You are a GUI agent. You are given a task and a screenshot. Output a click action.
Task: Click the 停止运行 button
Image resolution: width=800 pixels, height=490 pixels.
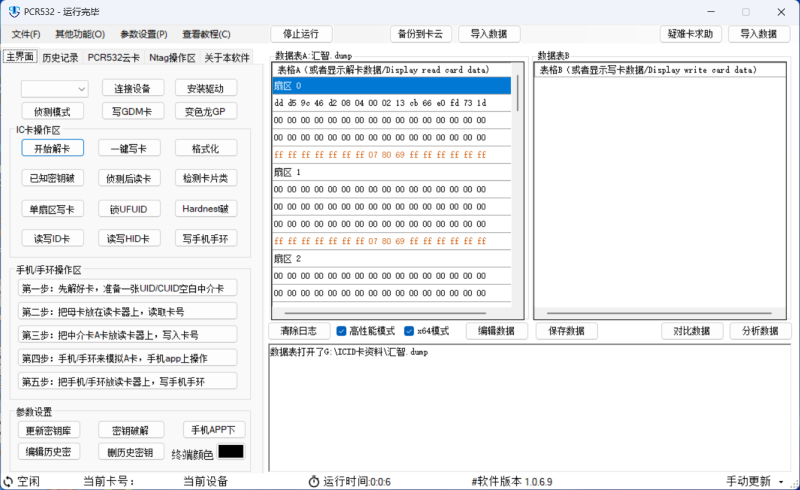click(301, 34)
